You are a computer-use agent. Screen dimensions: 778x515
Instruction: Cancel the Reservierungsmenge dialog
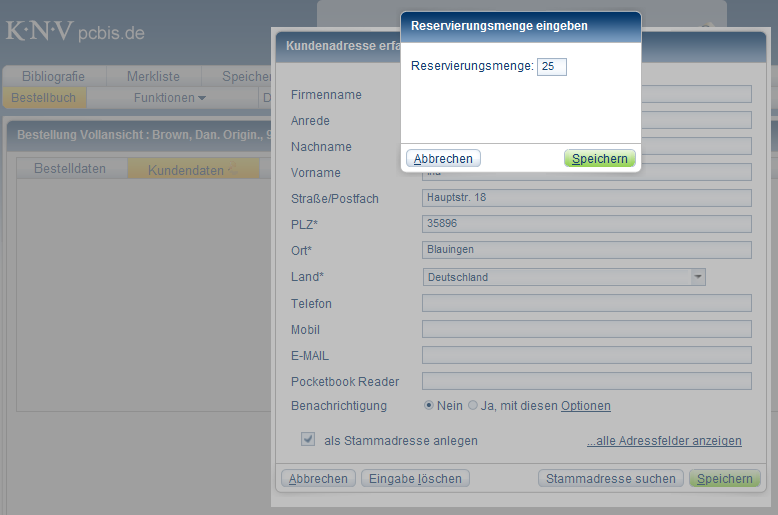443,158
